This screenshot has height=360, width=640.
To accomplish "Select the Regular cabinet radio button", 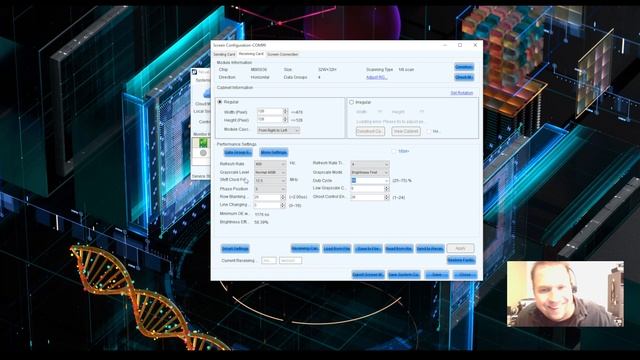I will 220,102.
